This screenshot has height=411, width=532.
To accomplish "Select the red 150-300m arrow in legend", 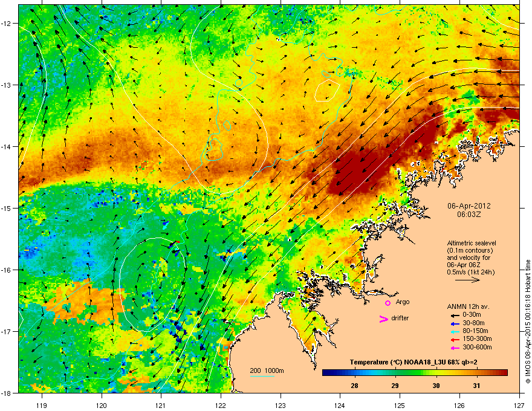I will coord(455,340).
